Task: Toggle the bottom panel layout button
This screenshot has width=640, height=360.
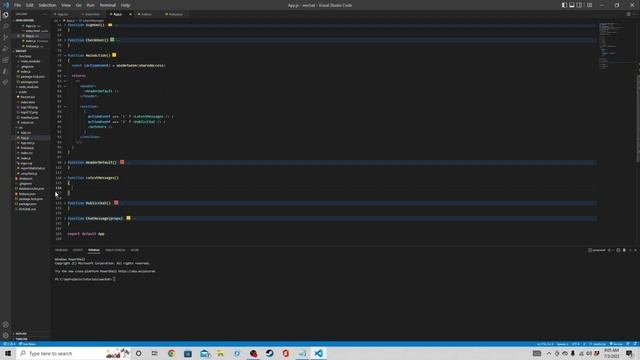Action: click(572, 5)
